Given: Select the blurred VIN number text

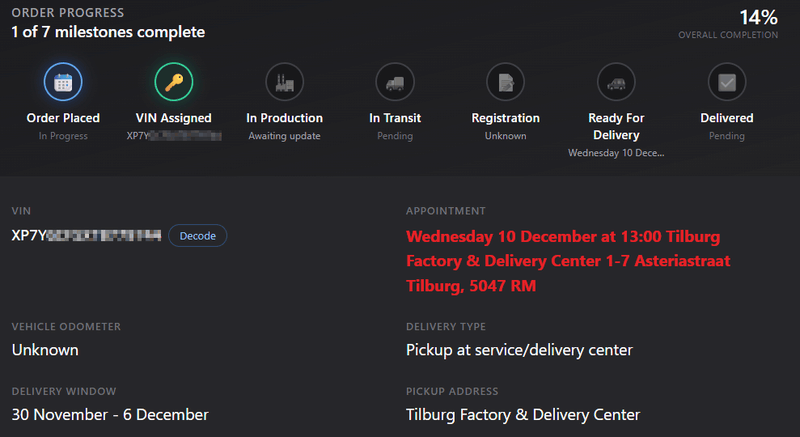Looking at the screenshot, I should (x=86, y=236).
